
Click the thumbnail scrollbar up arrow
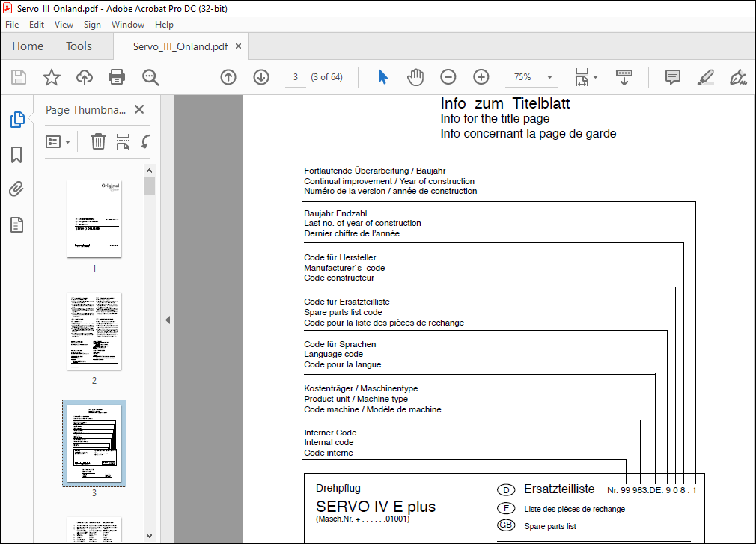tap(150, 171)
